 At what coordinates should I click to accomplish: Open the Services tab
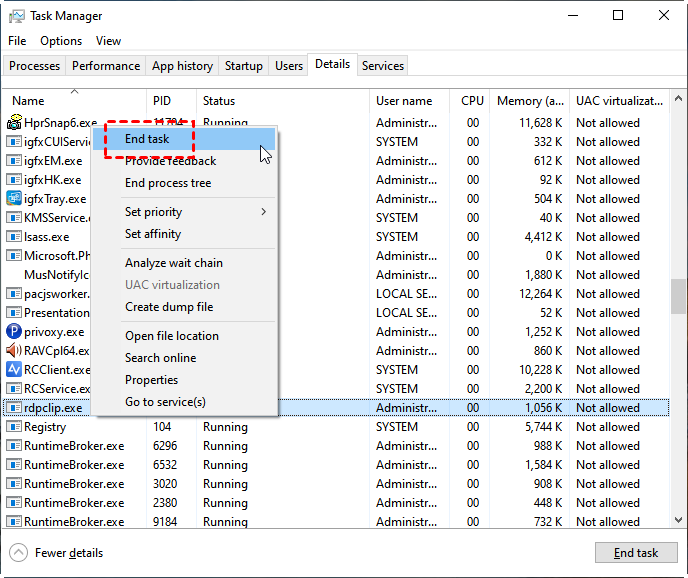click(383, 66)
